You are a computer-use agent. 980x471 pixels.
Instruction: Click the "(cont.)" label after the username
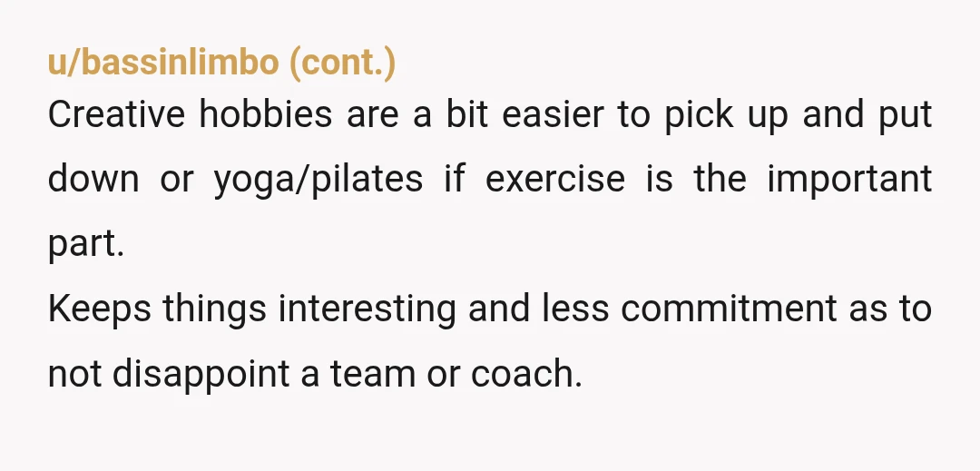pos(343,64)
